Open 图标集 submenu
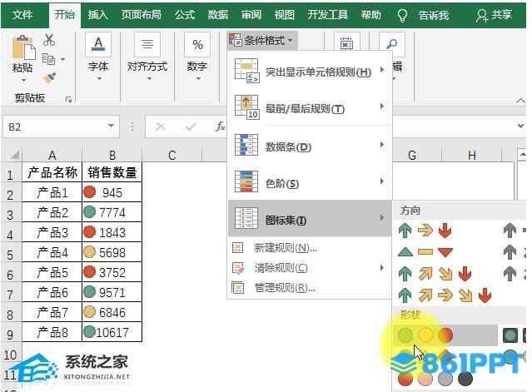Image resolution: width=532 pixels, height=392 pixels. (310, 219)
